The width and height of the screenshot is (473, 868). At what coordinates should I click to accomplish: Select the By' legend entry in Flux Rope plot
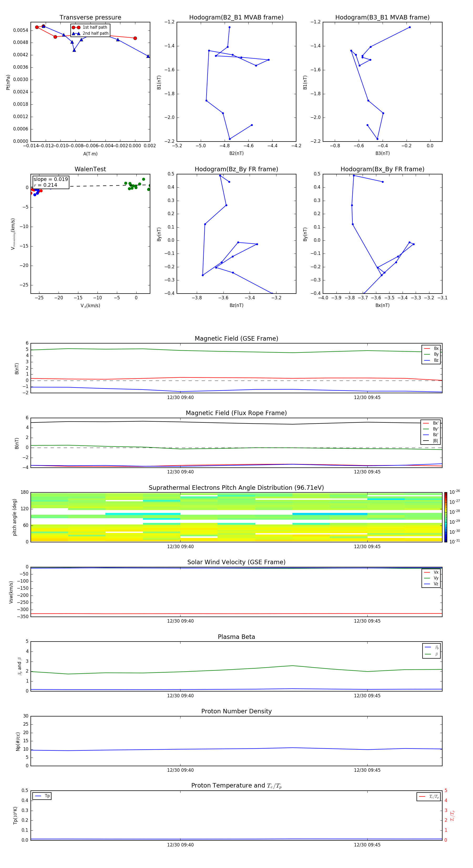tap(431, 429)
